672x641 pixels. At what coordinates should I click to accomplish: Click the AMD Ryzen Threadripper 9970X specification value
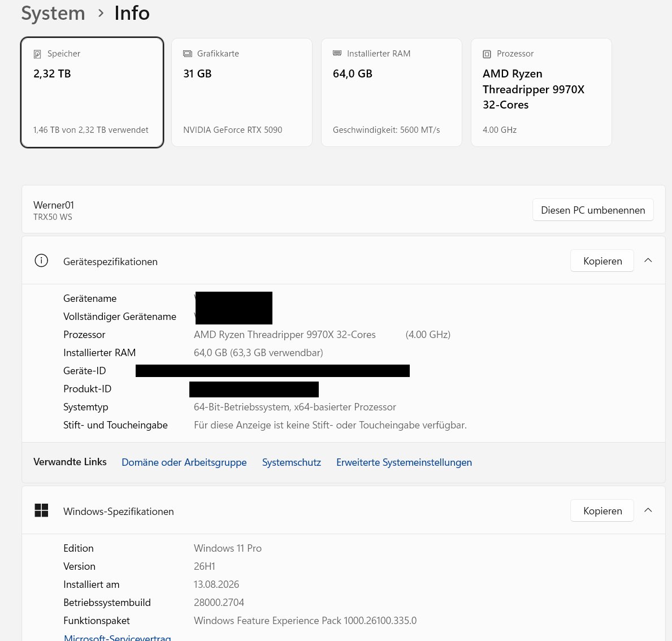point(285,335)
